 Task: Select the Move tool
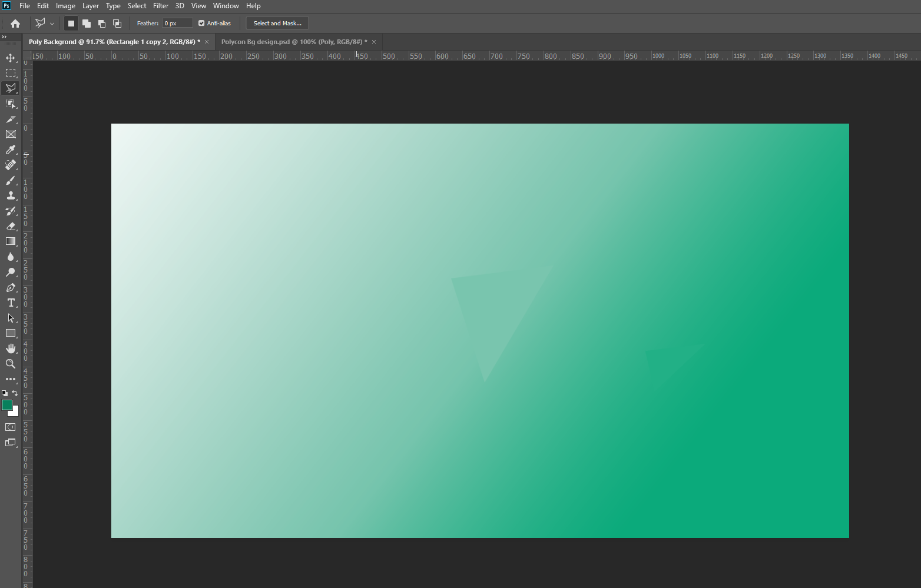(x=11, y=58)
